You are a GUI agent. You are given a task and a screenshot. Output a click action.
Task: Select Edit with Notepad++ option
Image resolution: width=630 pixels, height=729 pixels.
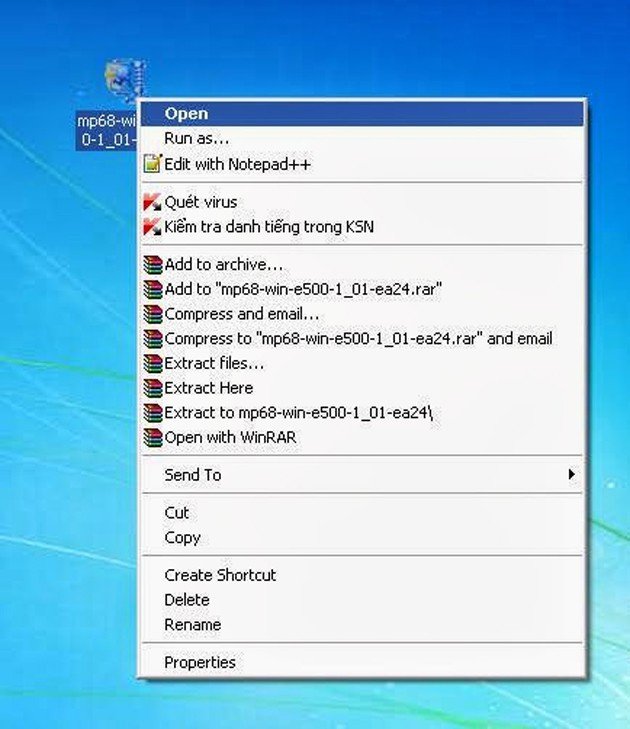[x=238, y=164]
